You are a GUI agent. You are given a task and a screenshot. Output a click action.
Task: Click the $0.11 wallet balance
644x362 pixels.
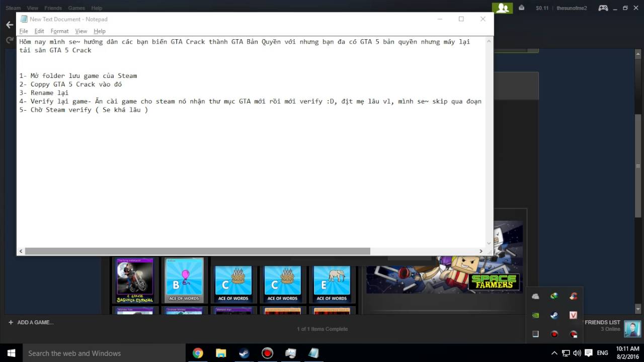542,8
